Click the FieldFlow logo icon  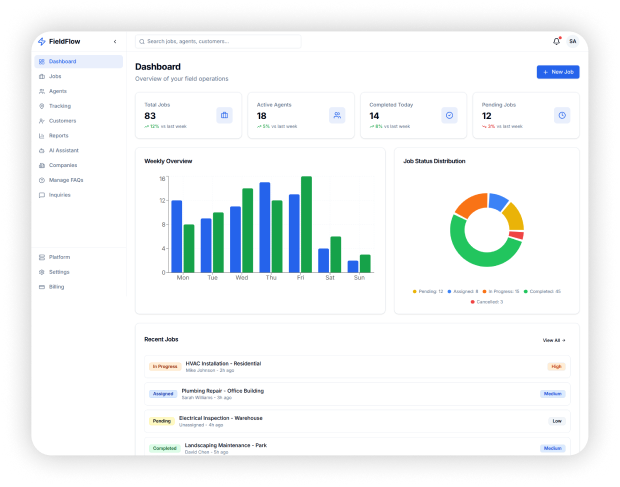tap(41, 41)
